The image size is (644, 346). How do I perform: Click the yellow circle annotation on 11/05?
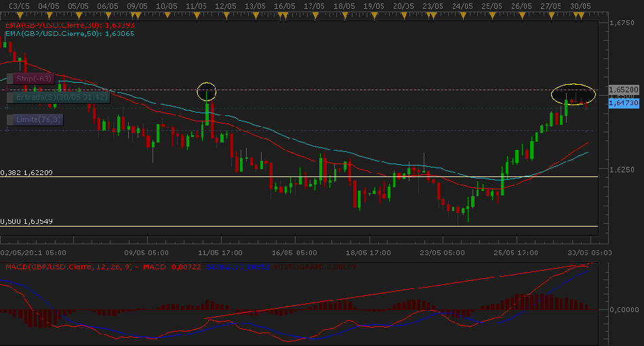(207, 90)
